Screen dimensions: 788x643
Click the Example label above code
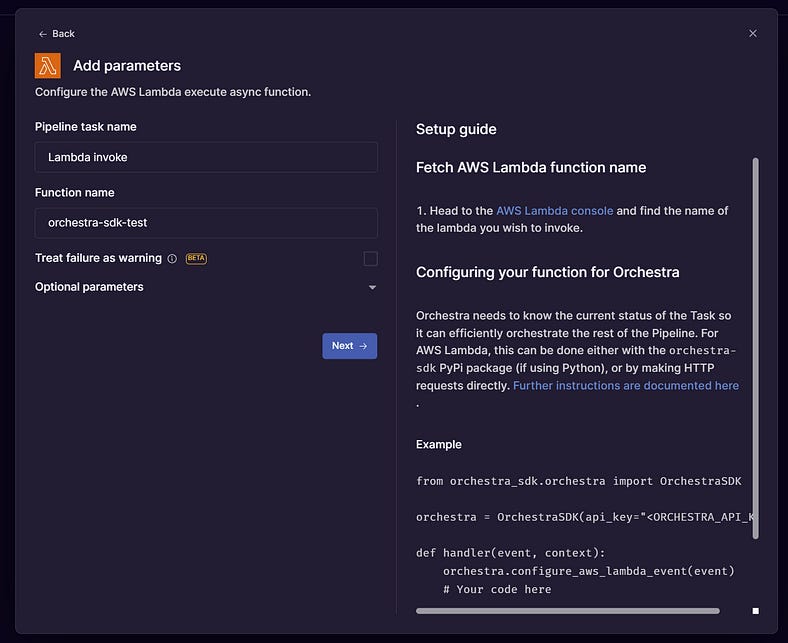pyautogui.click(x=438, y=444)
